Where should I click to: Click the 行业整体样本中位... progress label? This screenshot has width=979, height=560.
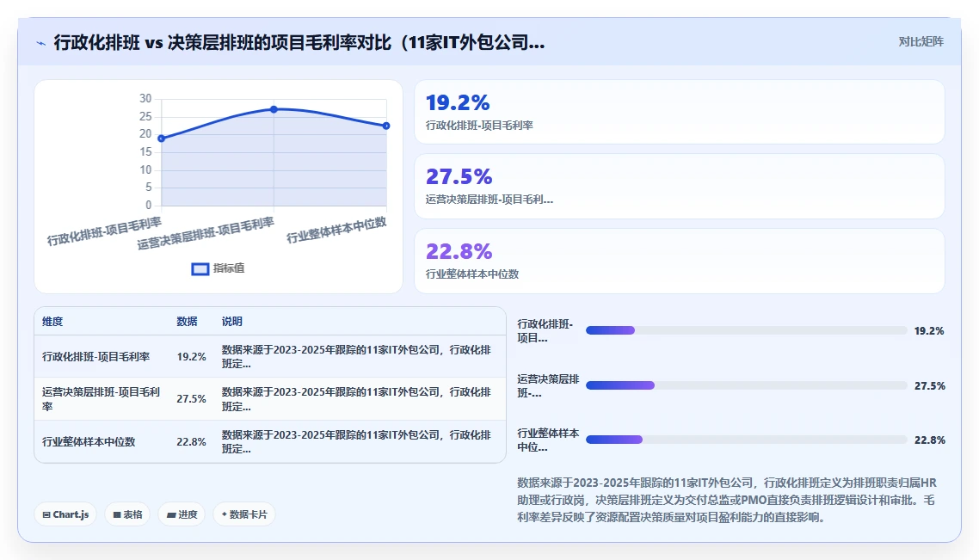[548, 440]
